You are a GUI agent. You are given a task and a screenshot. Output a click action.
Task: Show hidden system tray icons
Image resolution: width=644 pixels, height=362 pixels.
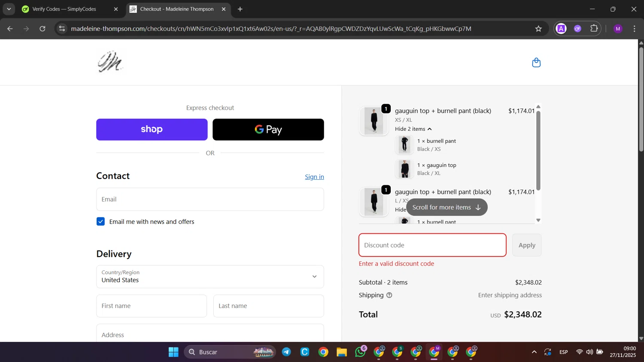(x=534, y=352)
